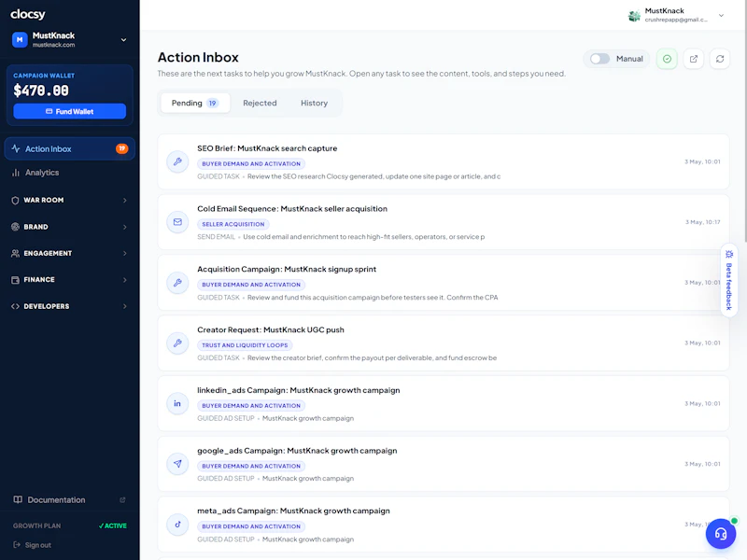Click the Fund Wallet button
Viewport: 747px width, 560px height.
[69, 111]
